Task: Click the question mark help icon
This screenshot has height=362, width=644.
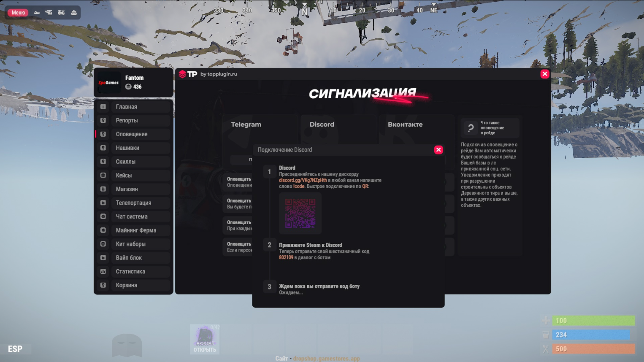Action: pyautogui.click(x=471, y=128)
